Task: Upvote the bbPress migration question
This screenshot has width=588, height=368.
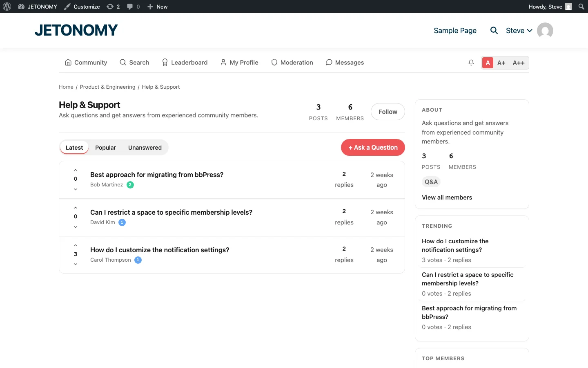Action: coord(75,170)
